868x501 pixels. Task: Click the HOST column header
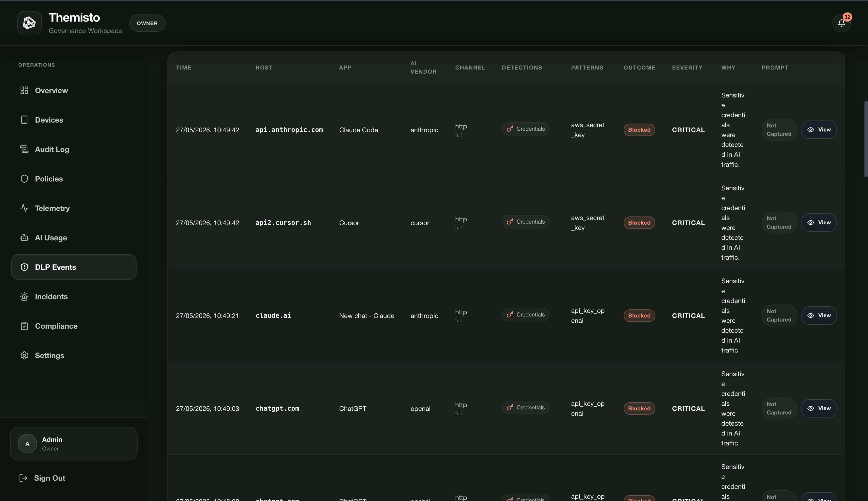coord(264,68)
